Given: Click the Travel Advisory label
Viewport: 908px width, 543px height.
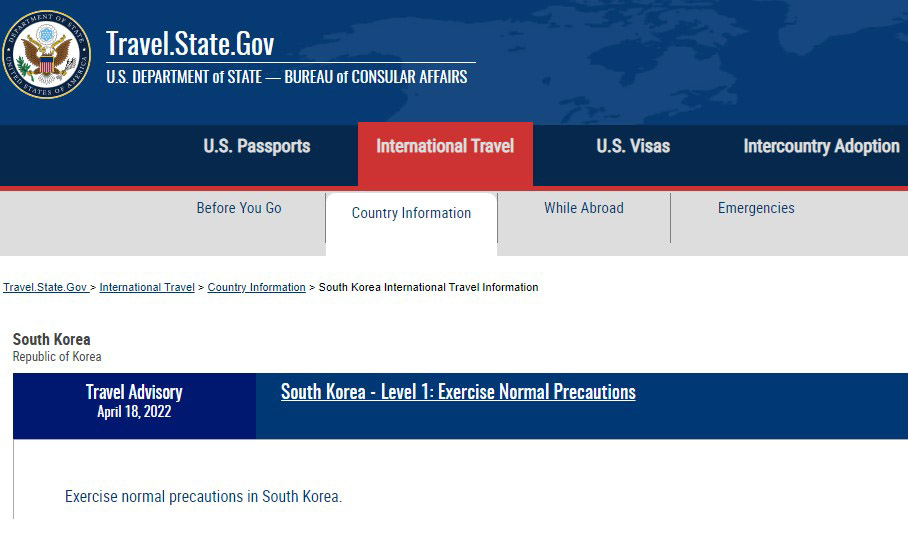Looking at the screenshot, I should pos(134,392).
